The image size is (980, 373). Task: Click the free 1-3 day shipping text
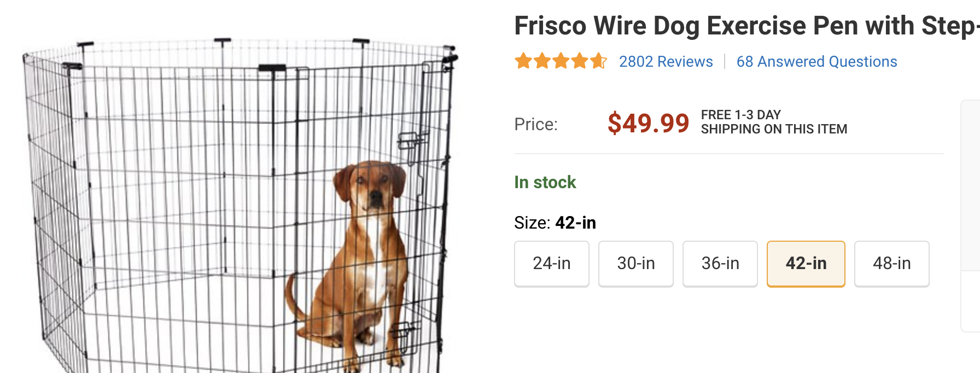tap(773, 122)
